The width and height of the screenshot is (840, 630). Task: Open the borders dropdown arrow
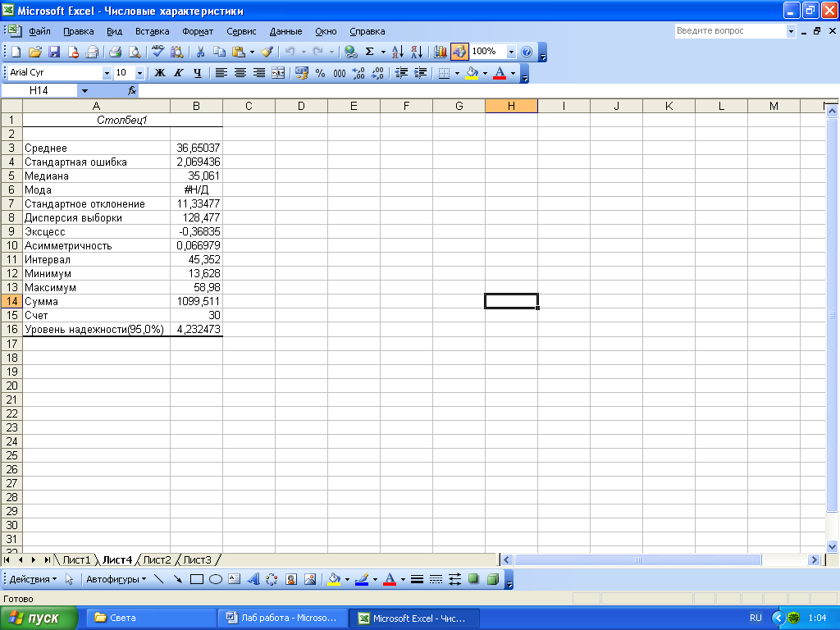coord(457,73)
